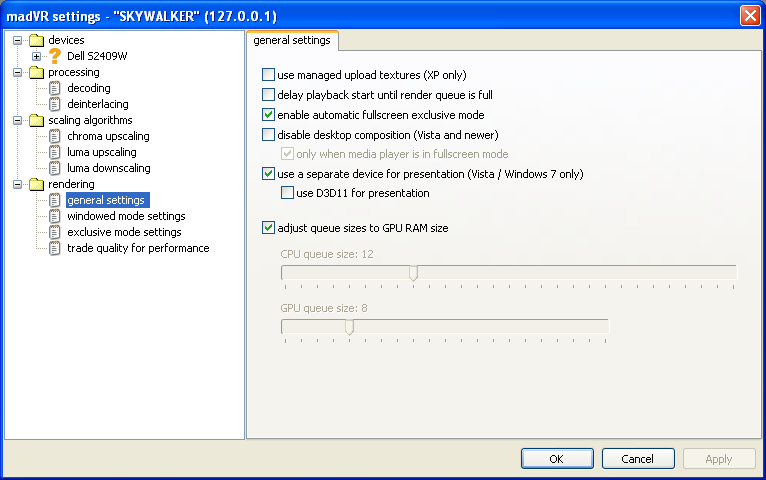The image size is (766, 480).
Task: Click the page icon next to exclusive mode settings
Action: (x=55, y=232)
